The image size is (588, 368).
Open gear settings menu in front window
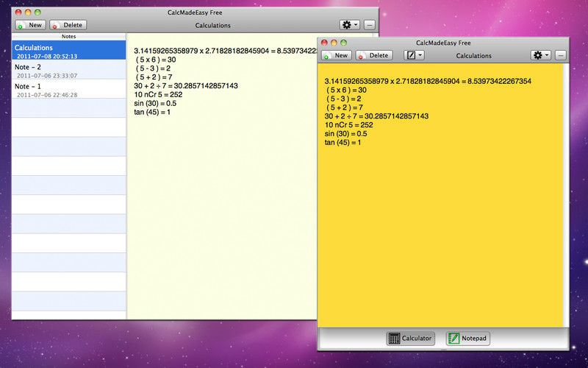point(540,55)
